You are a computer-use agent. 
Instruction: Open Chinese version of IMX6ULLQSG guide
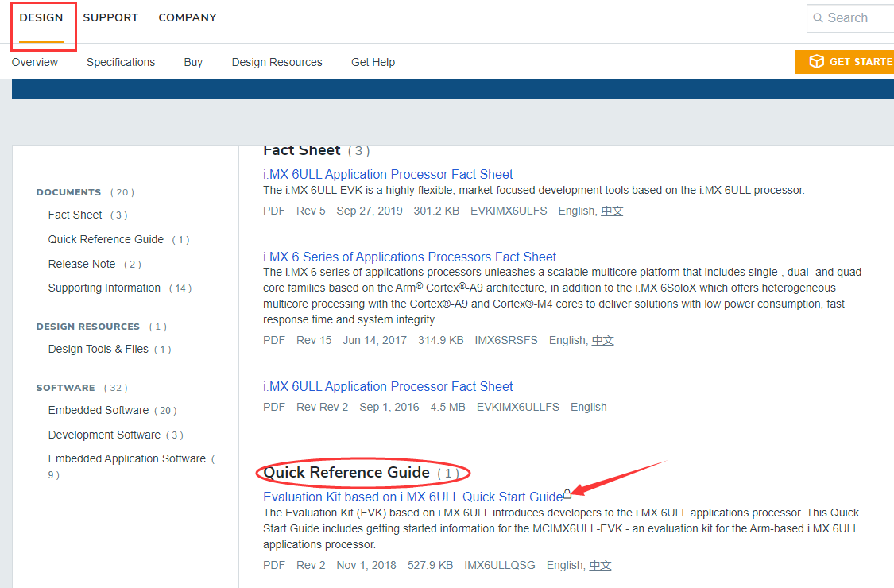point(601,565)
